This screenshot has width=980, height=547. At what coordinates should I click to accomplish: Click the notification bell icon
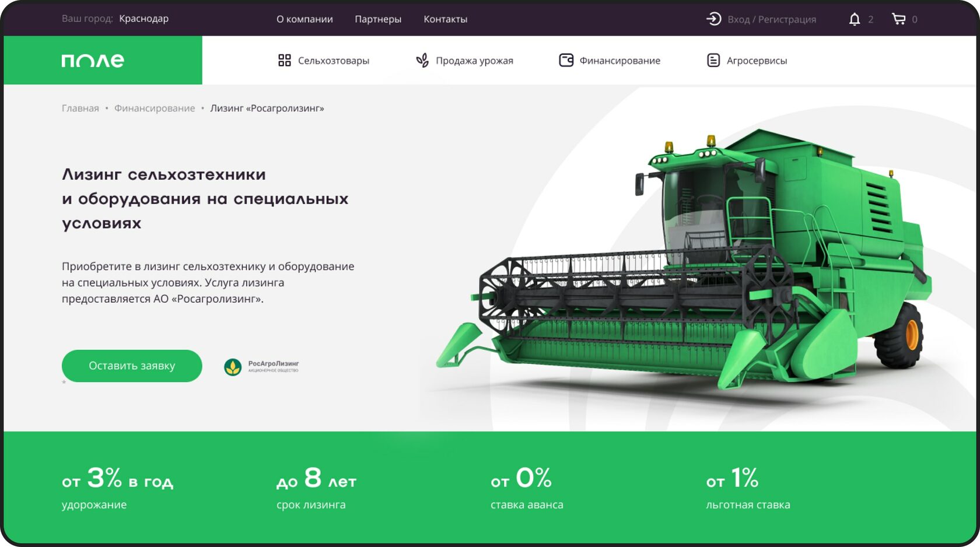pos(854,19)
